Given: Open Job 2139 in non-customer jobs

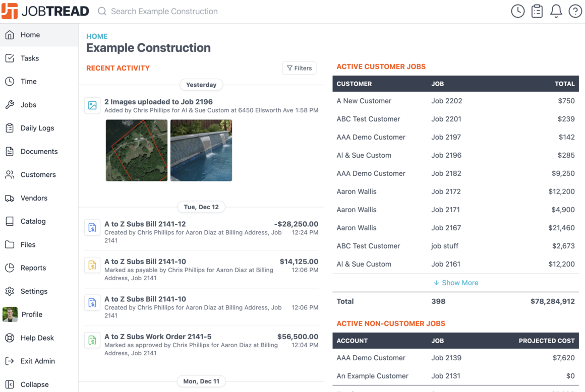Looking at the screenshot, I should pyautogui.click(x=446, y=358).
